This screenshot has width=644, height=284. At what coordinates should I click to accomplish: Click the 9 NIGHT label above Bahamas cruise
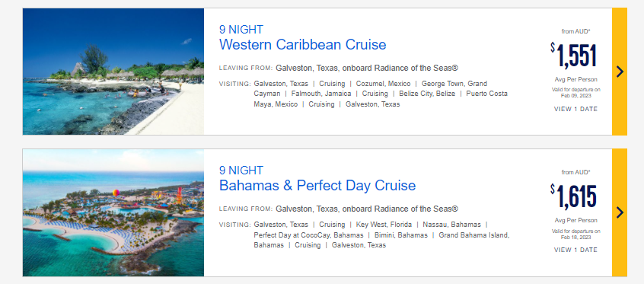click(241, 170)
